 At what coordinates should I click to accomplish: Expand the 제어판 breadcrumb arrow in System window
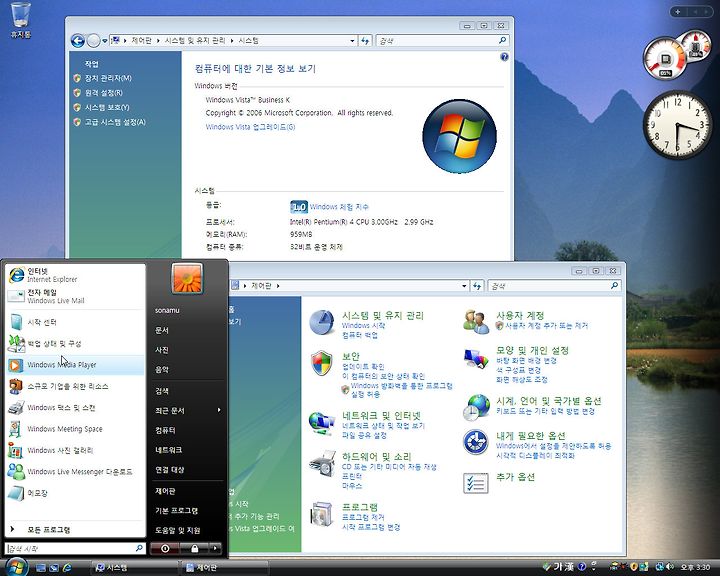(158, 41)
